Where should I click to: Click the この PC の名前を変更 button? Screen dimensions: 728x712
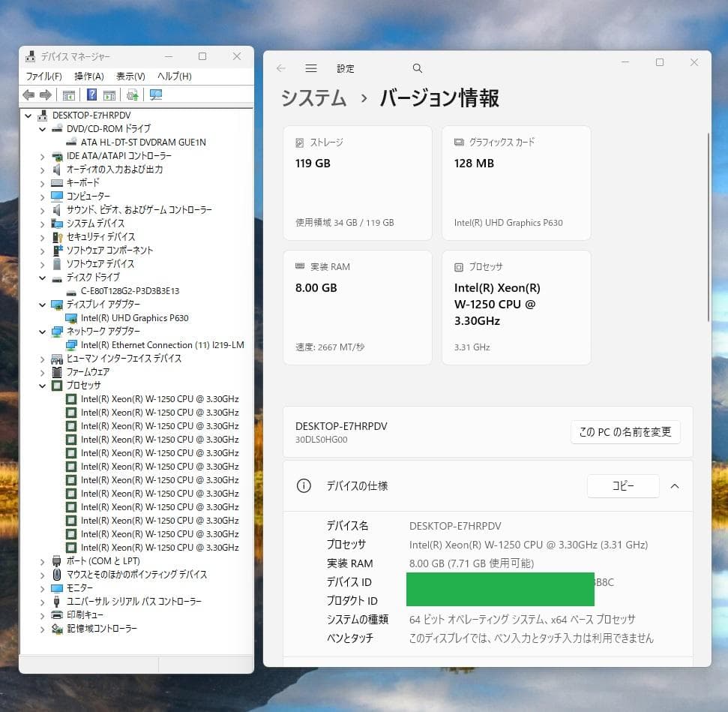click(x=625, y=431)
